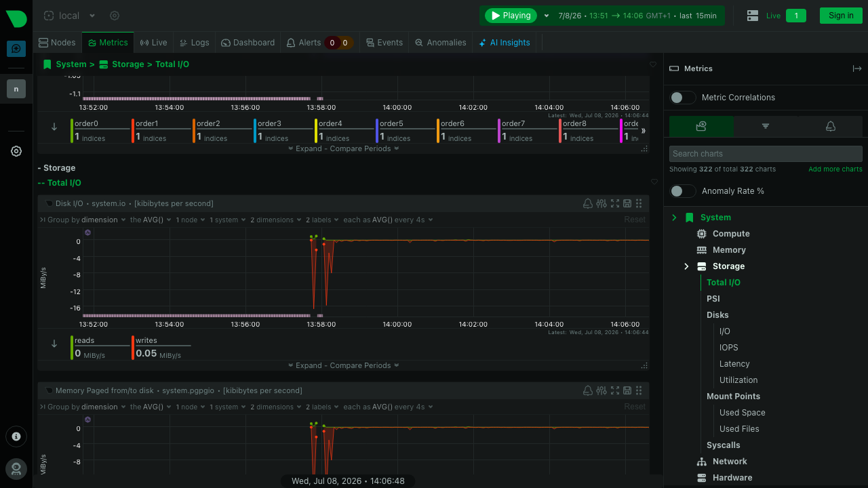Click the add space plus icon in sidebar
Viewport: 868px width, 488px height.
pos(16,48)
